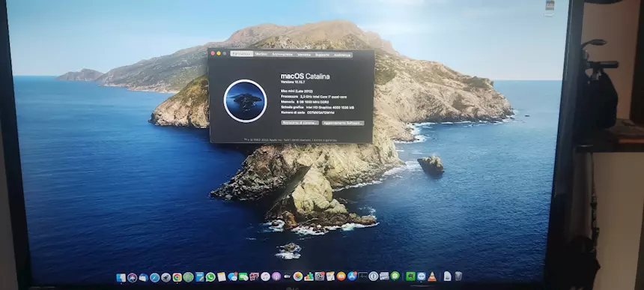Launch TeamViewer from the Dock

pos(422,276)
